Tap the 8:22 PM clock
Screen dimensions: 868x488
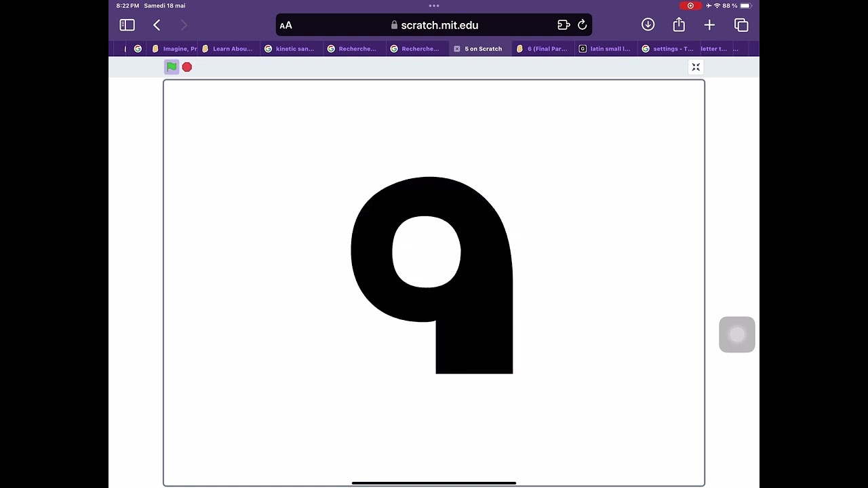pos(127,5)
